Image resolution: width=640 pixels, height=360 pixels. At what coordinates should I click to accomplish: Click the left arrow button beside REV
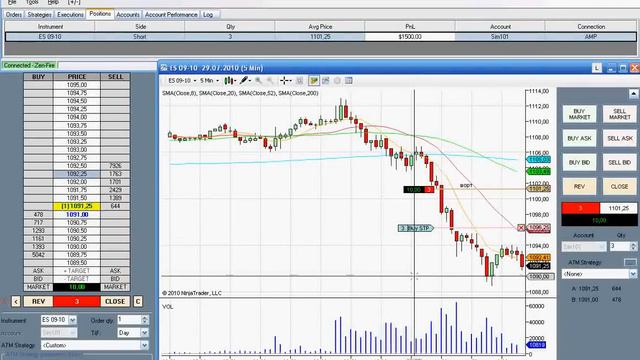pos(16,302)
